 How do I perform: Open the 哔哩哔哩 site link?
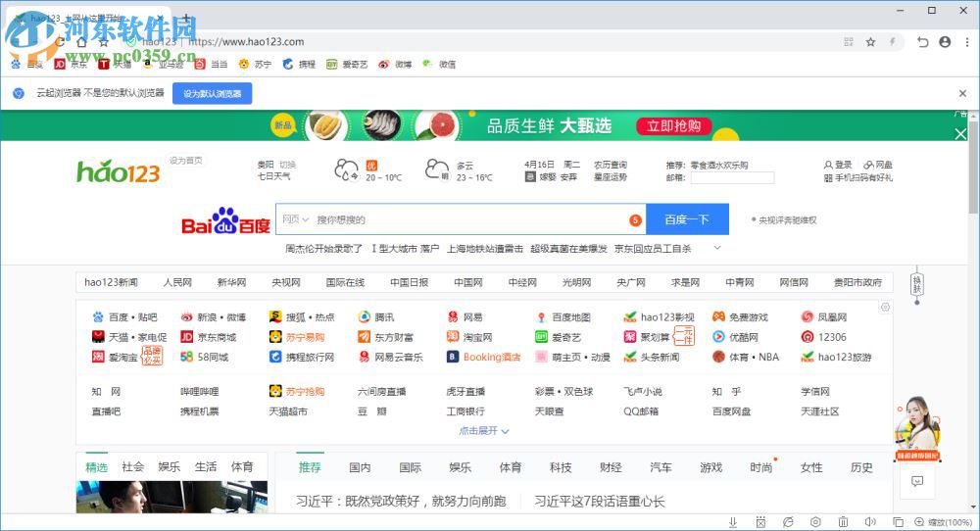[x=199, y=392]
